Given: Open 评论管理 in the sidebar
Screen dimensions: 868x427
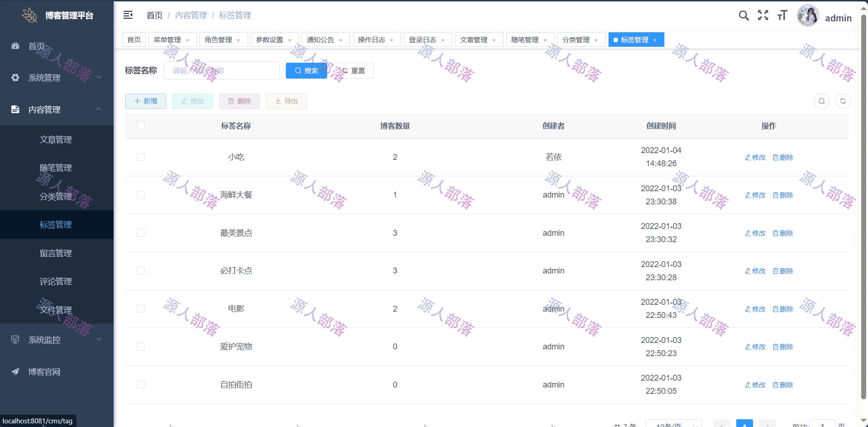Looking at the screenshot, I should (x=57, y=281).
